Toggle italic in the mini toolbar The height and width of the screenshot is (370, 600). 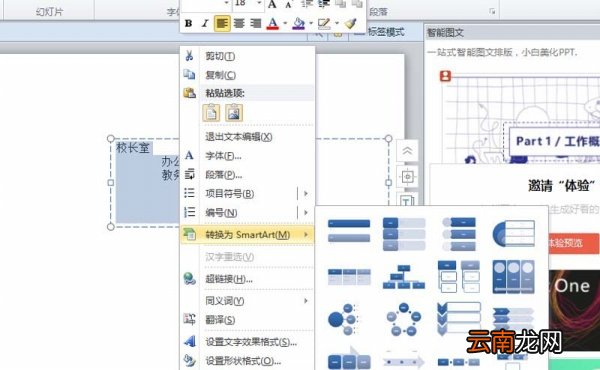click(205, 24)
